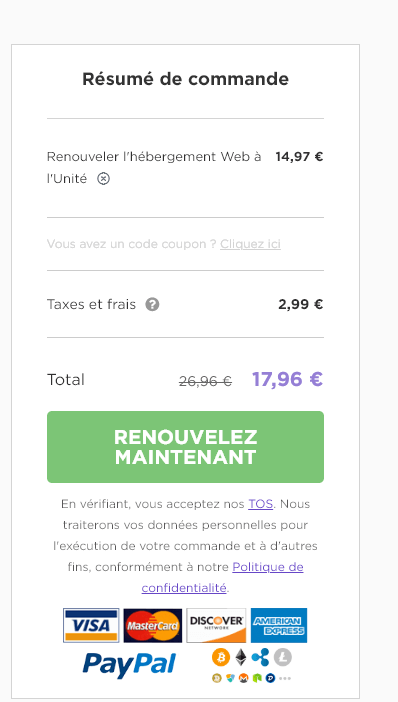The width and height of the screenshot is (398, 702).
Task: Click the RENOUVELEZ MAINTENANT button
Action: coord(185,447)
